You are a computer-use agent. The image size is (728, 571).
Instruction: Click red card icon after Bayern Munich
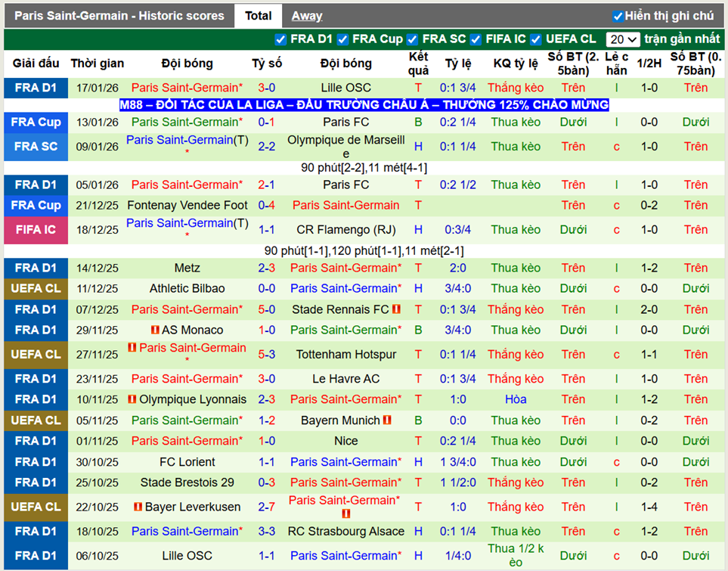point(387,420)
